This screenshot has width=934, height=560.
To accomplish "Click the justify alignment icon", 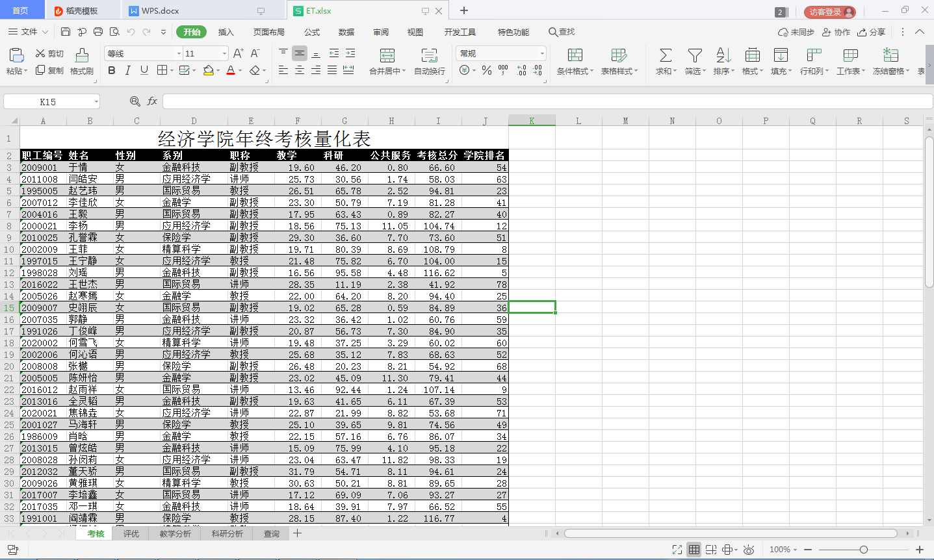I will (x=332, y=70).
